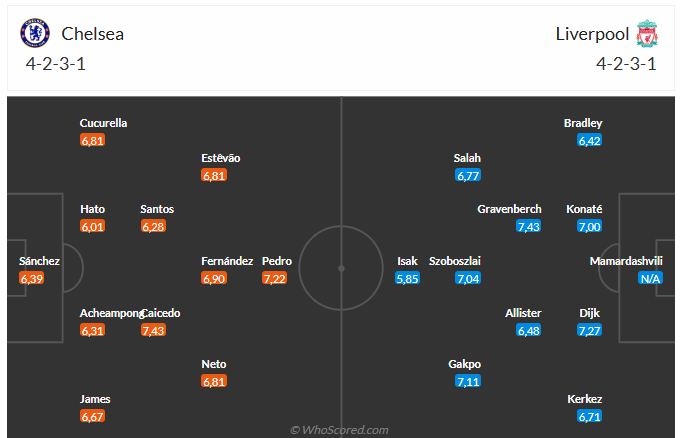Image resolution: width=681 pixels, height=438 pixels.
Task: Select Bradley's player name
Action: pyautogui.click(x=583, y=123)
